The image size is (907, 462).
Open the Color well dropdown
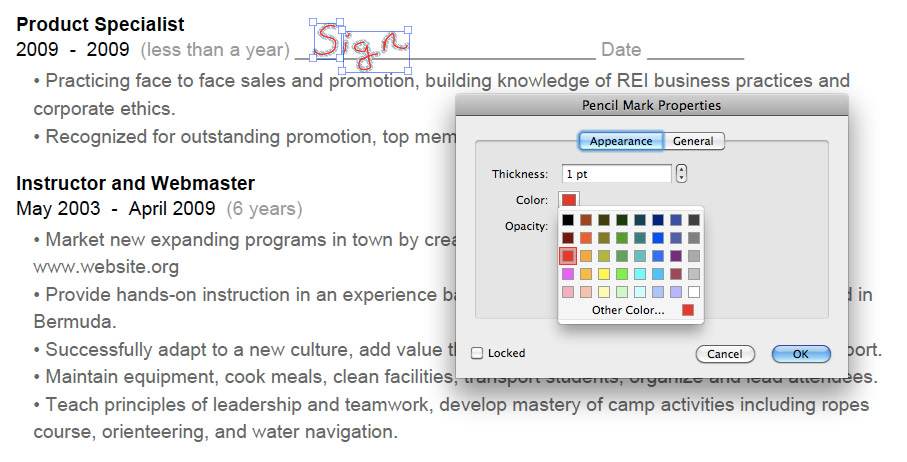(x=569, y=200)
